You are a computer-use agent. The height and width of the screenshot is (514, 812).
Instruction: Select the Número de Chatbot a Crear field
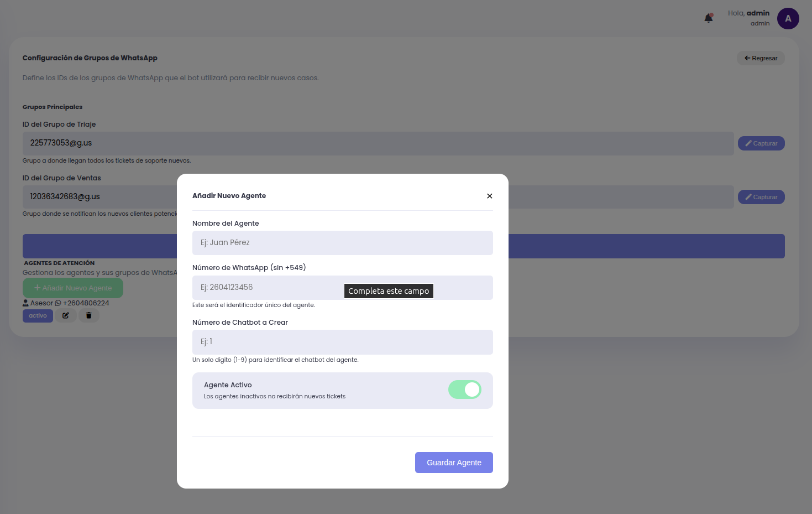[x=342, y=342]
